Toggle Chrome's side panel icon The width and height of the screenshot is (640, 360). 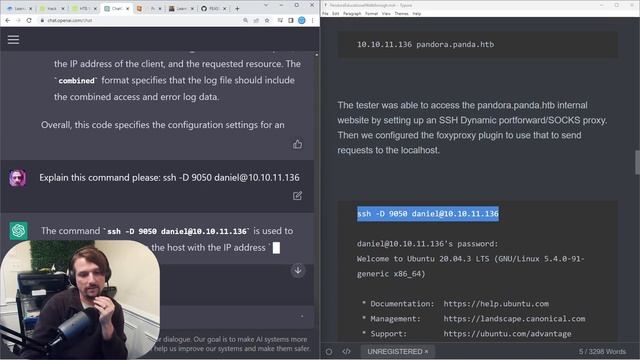click(x=291, y=20)
